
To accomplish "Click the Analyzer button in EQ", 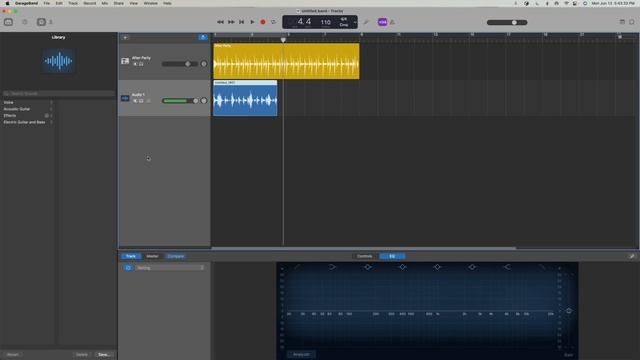I will (301, 354).
